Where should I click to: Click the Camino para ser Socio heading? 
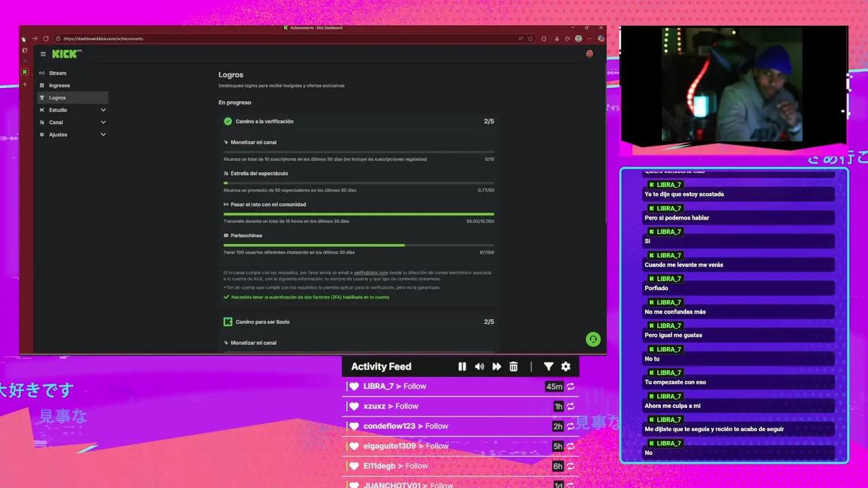point(262,322)
